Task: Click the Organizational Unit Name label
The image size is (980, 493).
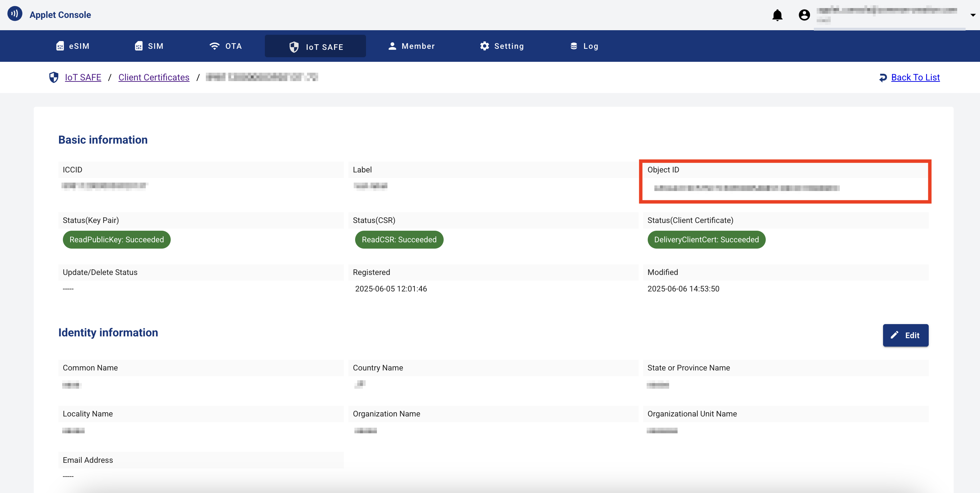Action: tap(692, 414)
